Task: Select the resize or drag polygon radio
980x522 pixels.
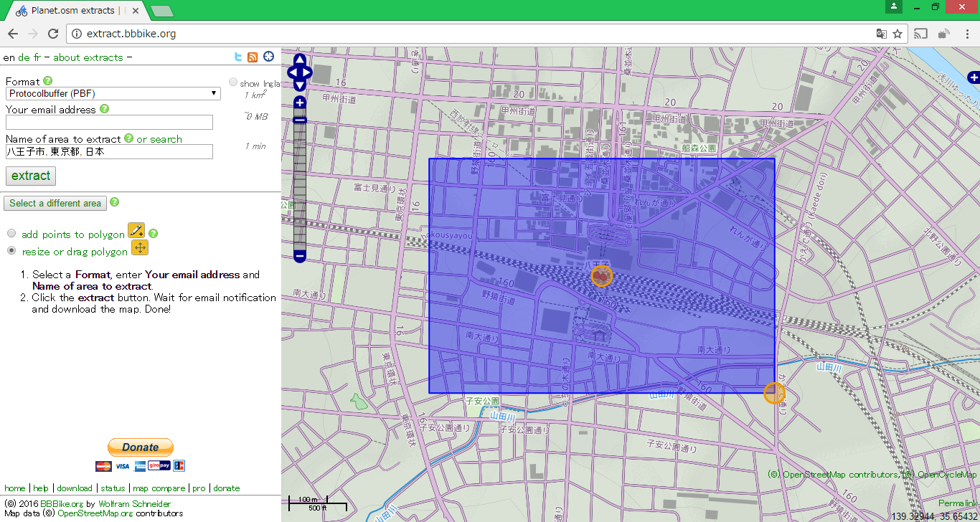Action: pyautogui.click(x=11, y=251)
